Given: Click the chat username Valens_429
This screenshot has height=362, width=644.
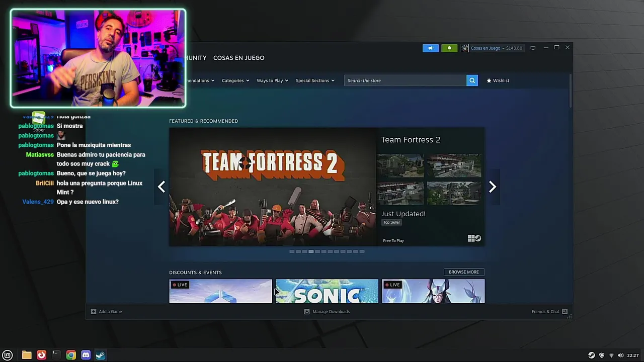Looking at the screenshot, I should pyautogui.click(x=38, y=202).
